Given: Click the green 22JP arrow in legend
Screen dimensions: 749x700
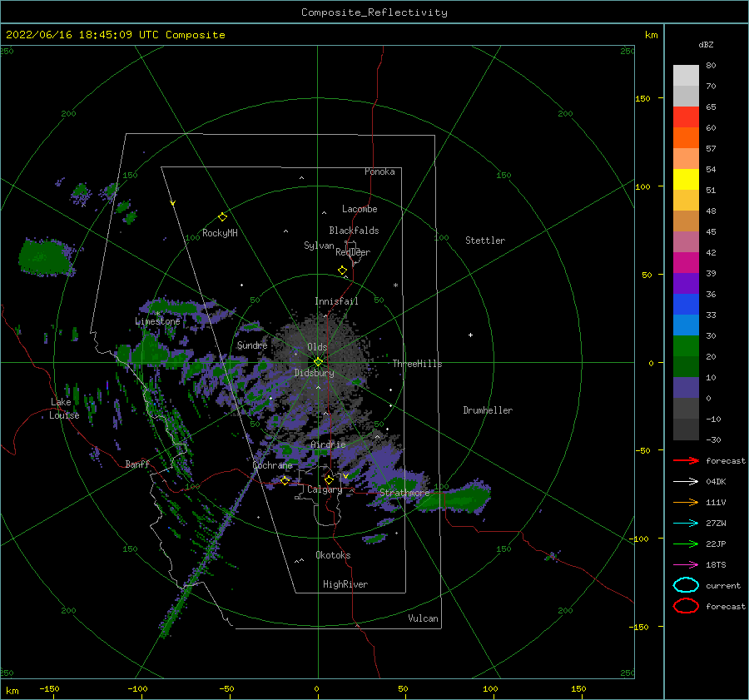Looking at the screenshot, I should tap(686, 544).
